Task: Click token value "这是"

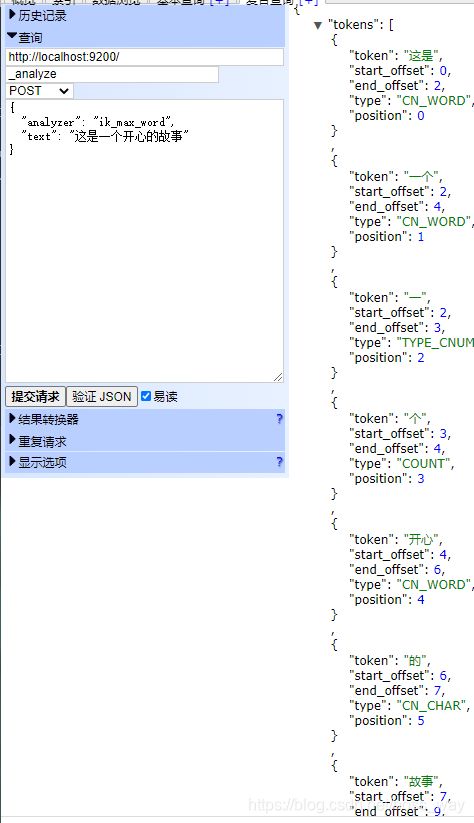Action: [x=421, y=55]
